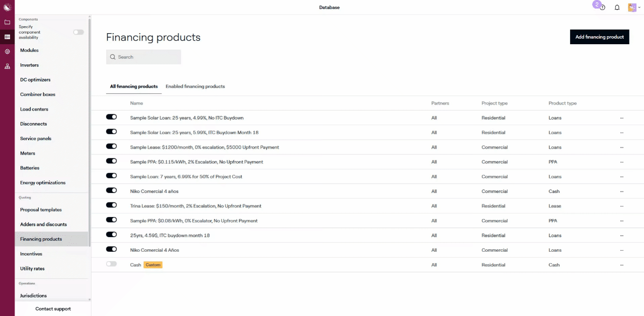Viewport: 644px width, 316px height.
Task: Click the Search financing products field
Action: (143, 57)
